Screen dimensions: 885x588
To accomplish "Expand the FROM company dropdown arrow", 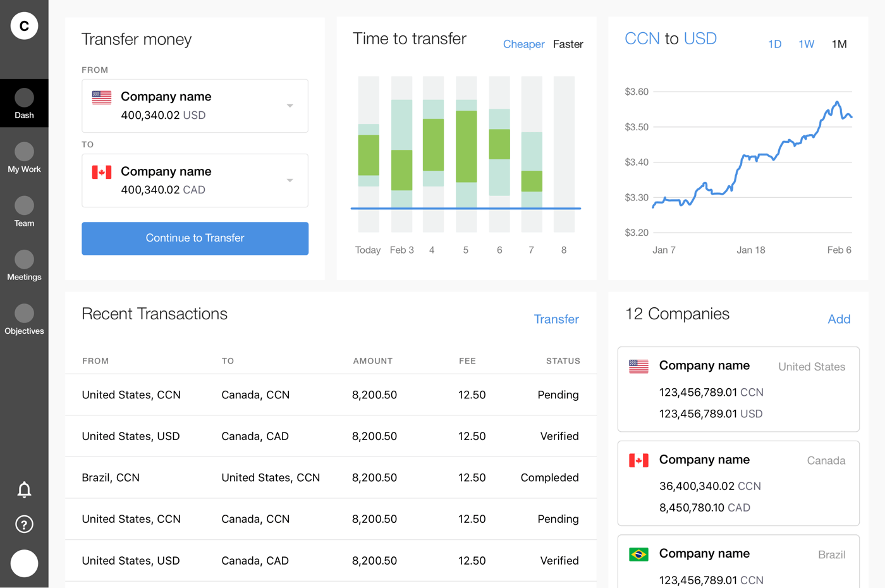I will (x=290, y=106).
